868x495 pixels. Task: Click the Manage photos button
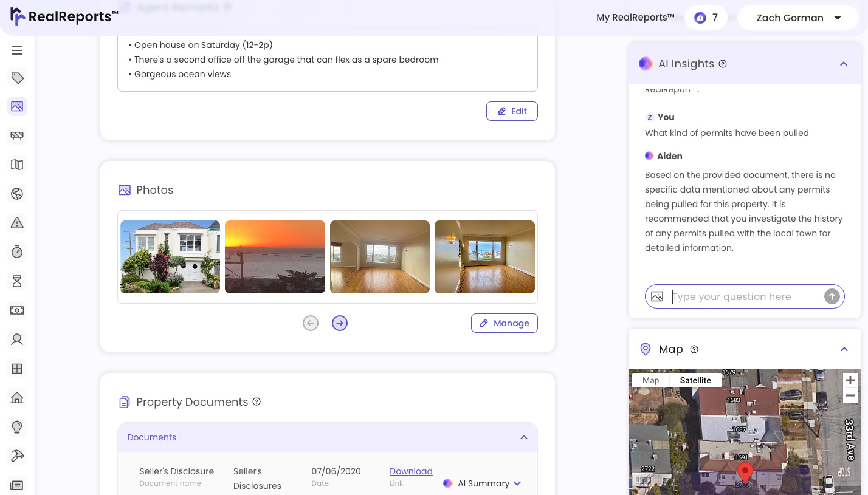[505, 323]
